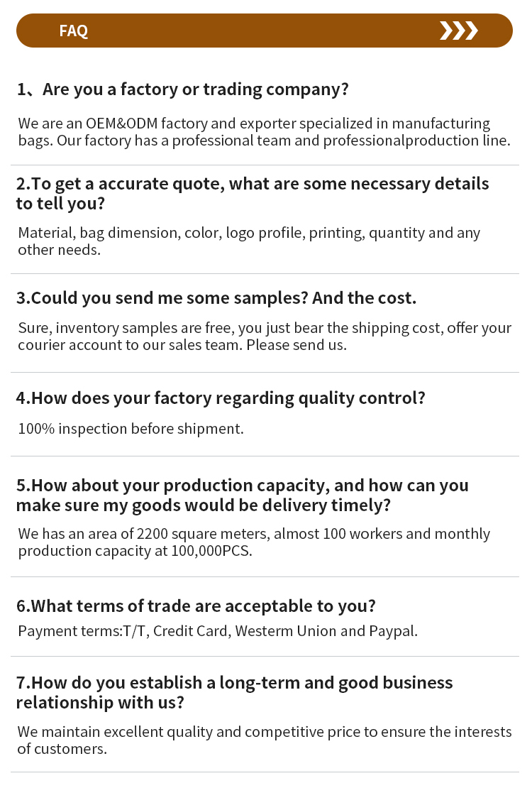Click the FAQ header label
This screenshot has width=532, height=788.
pyautogui.click(x=73, y=31)
